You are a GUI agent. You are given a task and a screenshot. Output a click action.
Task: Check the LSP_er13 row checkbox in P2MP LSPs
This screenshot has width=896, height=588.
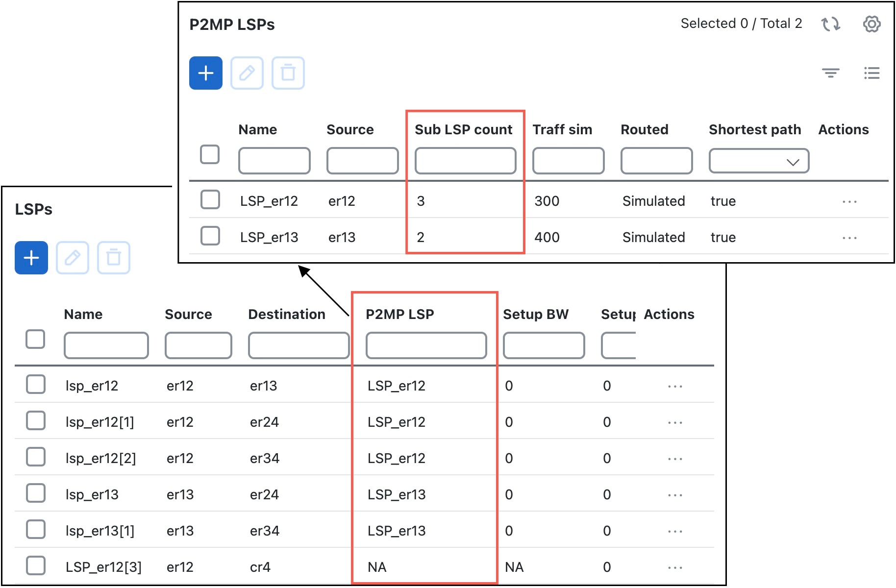[x=210, y=236]
